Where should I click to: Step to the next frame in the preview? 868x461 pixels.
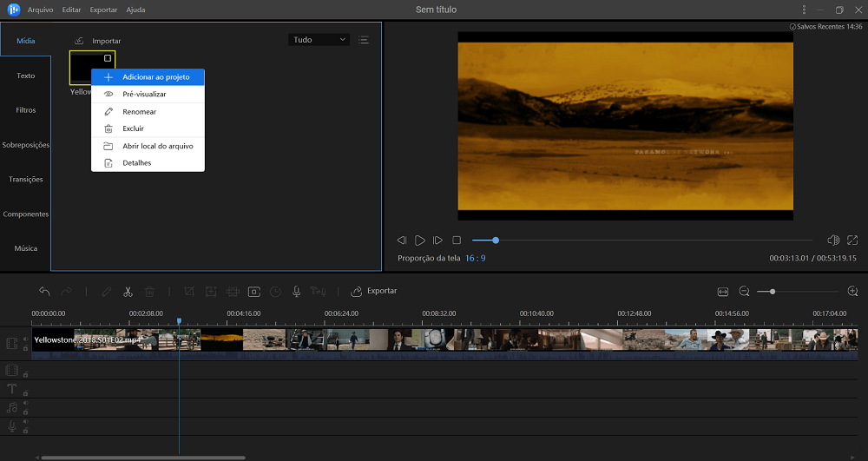click(437, 240)
